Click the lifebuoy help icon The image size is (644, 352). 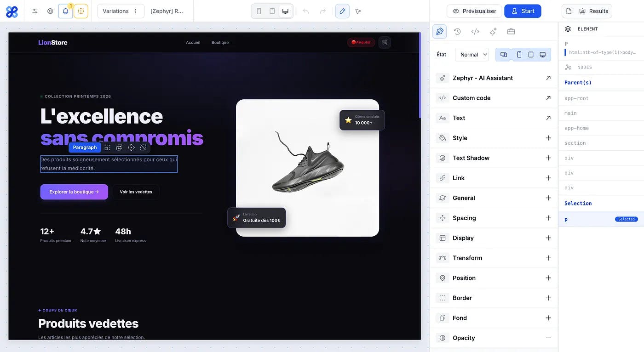click(x=50, y=11)
